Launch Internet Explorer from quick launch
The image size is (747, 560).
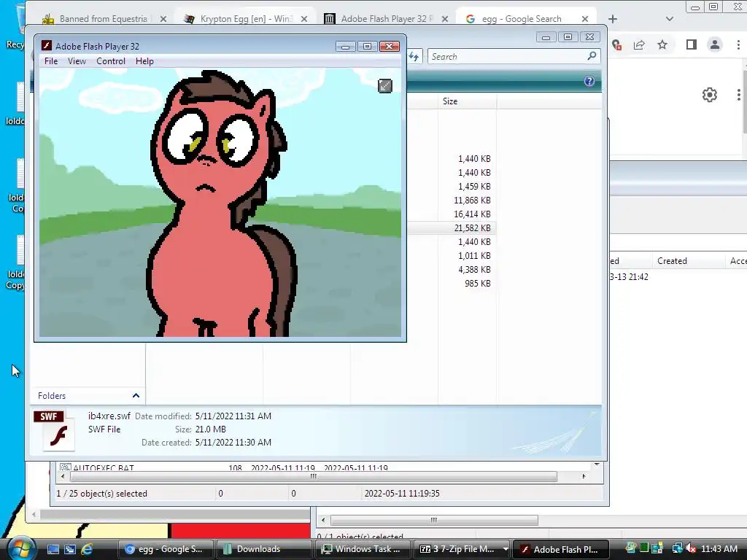click(87, 549)
